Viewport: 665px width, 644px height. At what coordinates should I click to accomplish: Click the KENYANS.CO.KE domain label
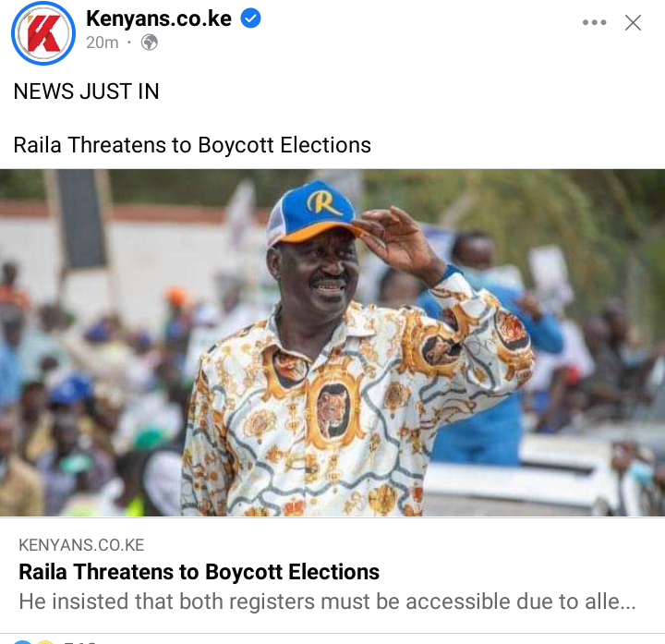(81, 545)
